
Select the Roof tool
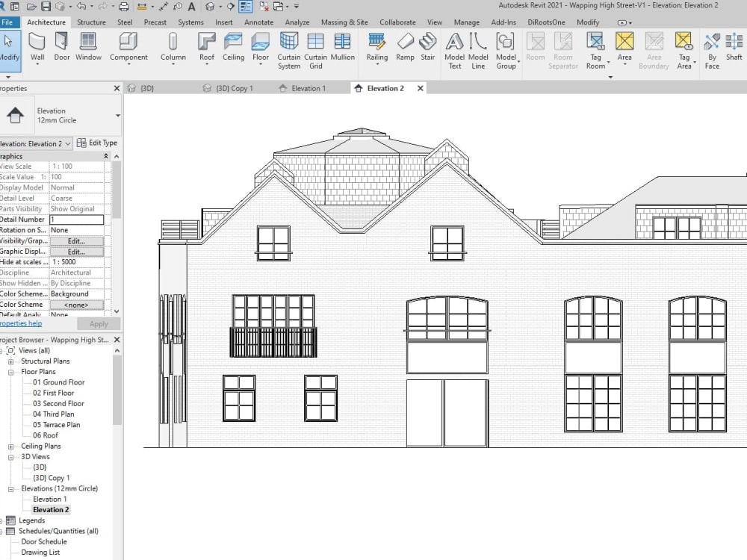207,48
